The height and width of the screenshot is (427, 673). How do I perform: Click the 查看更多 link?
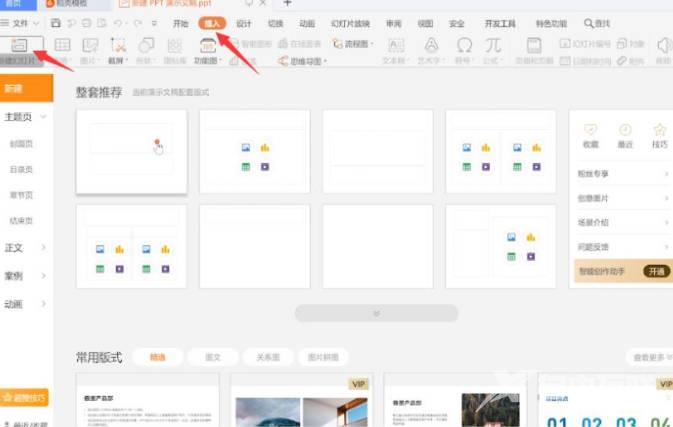(x=649, y=357)
